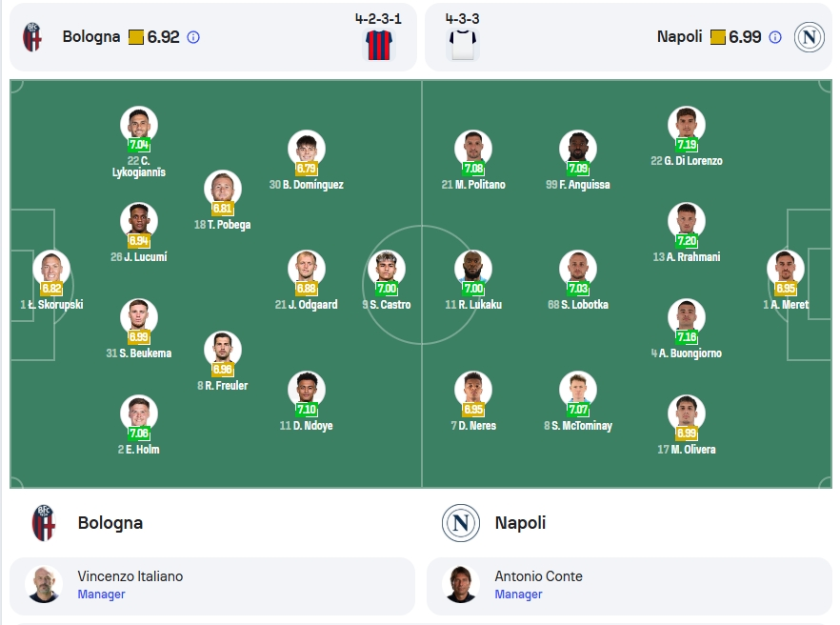Open D. Ndoye's 7.10 rating badge
840x625 pixels.
pos(307,410)
